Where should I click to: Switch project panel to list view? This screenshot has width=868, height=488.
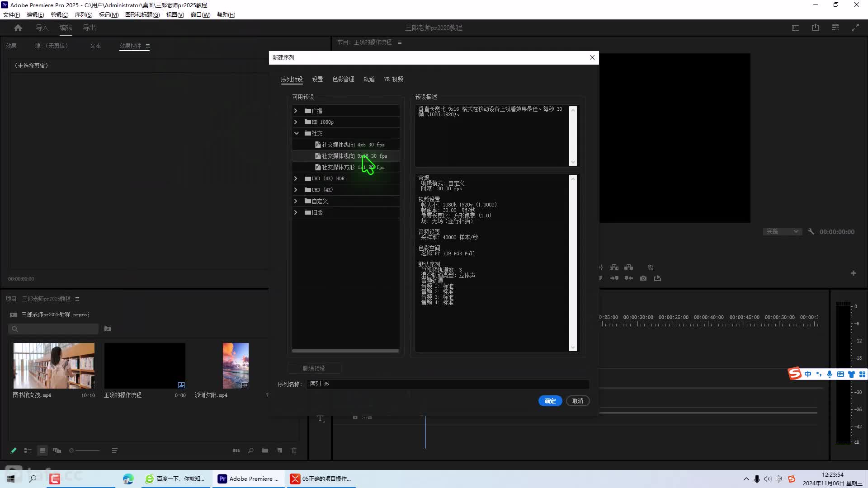click(x=28, y=450)
